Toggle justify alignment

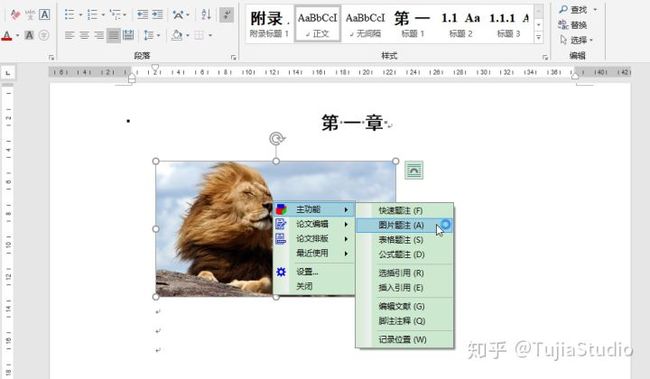point(113,36)
